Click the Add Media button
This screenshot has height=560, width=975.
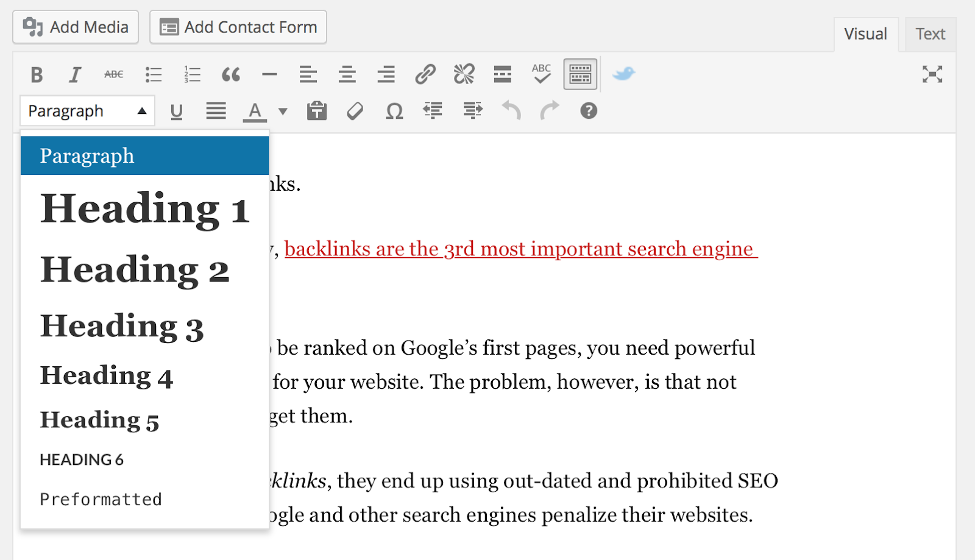tap(75, 27)
